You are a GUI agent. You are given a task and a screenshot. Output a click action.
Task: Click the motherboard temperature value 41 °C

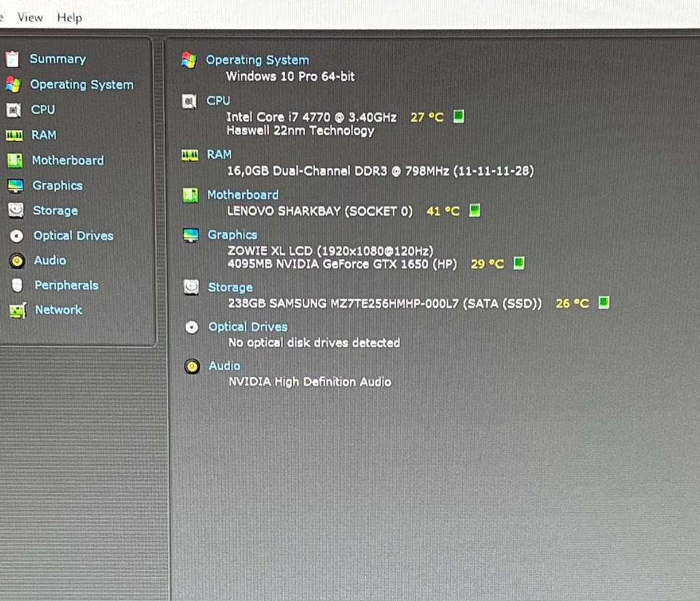(x=443, y=212)
